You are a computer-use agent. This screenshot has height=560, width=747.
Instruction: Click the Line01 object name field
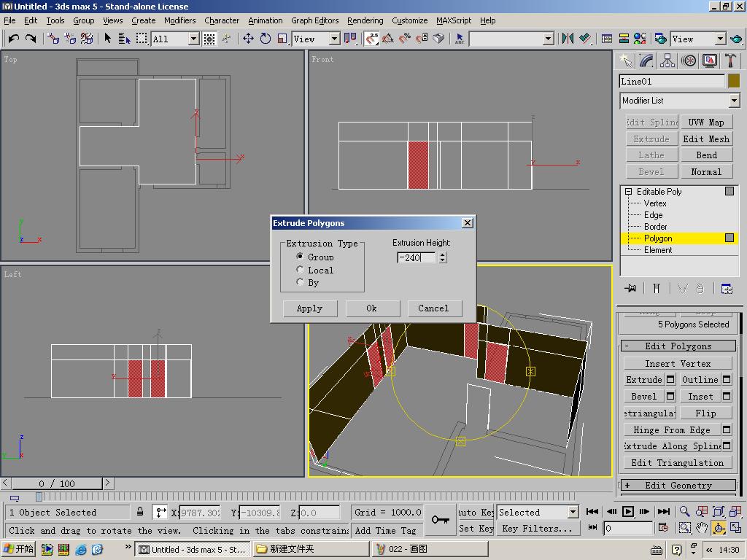coord(672,81)
